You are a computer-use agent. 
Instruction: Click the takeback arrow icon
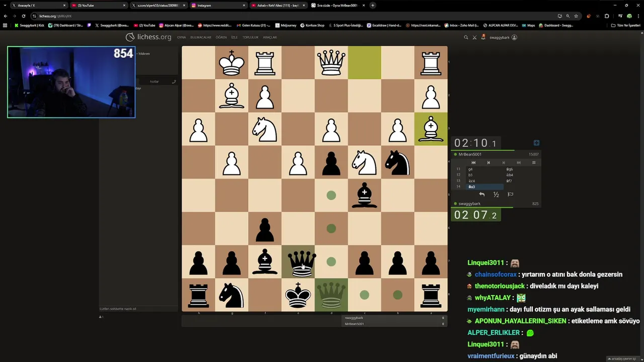point(481,195)
